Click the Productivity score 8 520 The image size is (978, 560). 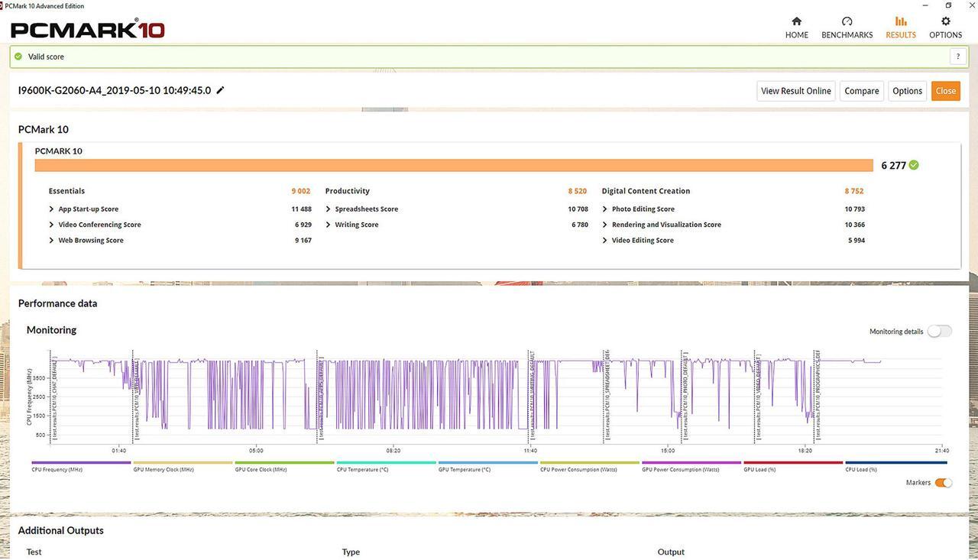(577, 191)
